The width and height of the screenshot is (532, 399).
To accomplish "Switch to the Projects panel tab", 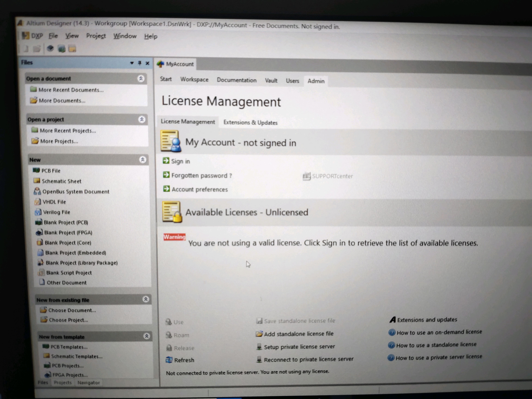I will click(63, 382).
